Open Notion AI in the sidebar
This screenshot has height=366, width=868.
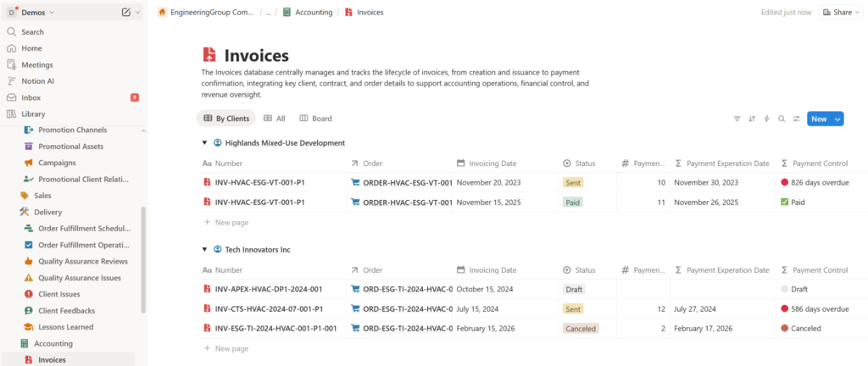point(38,81)
